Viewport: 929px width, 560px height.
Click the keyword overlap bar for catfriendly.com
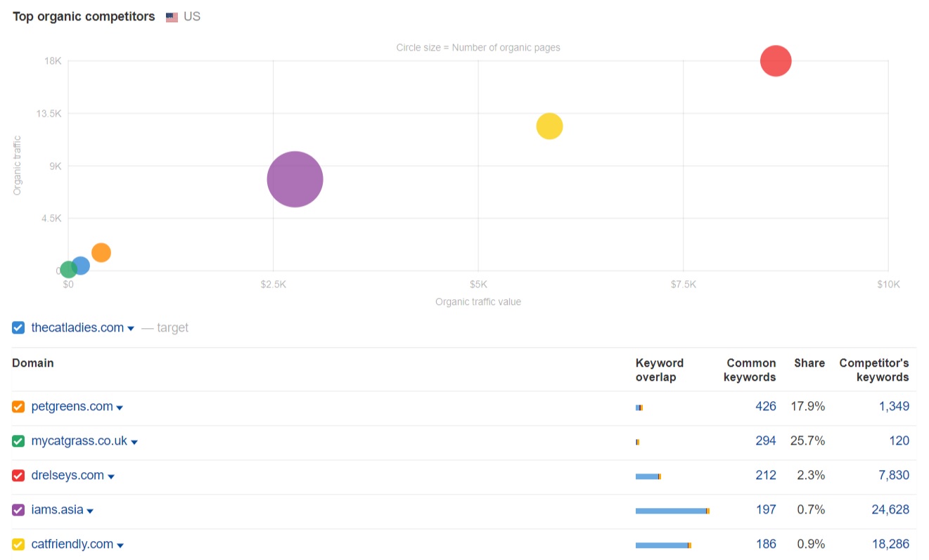(x=662, y=545)
